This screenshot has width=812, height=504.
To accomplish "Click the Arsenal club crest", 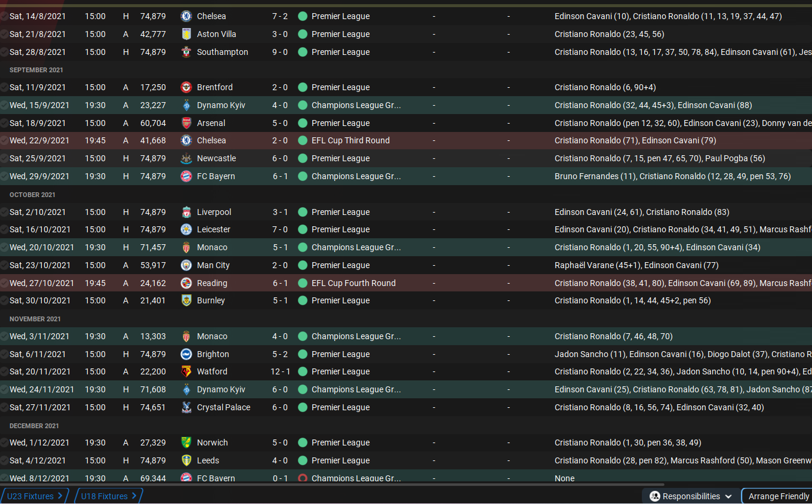I will point(186,123).
